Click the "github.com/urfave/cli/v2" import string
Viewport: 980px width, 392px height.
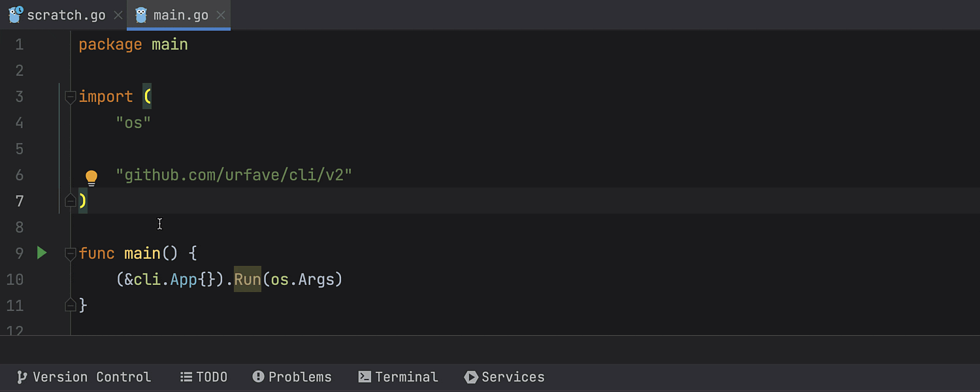234,175
